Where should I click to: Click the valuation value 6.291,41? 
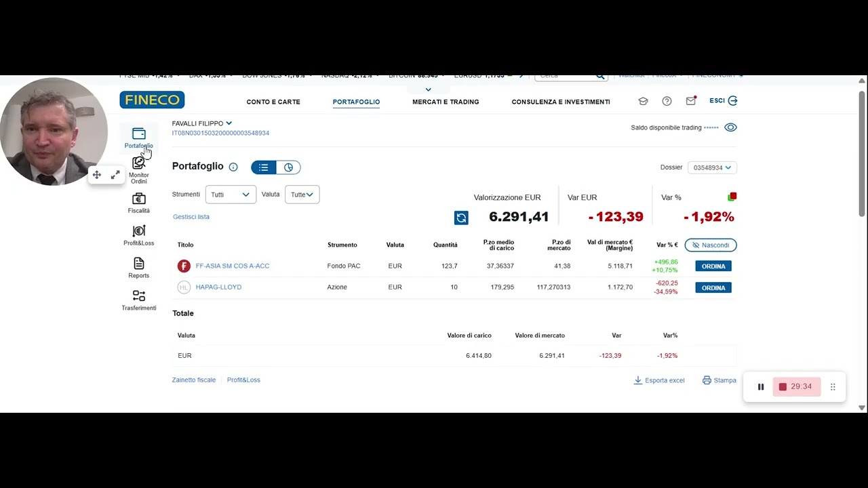[x=519, y=217]
